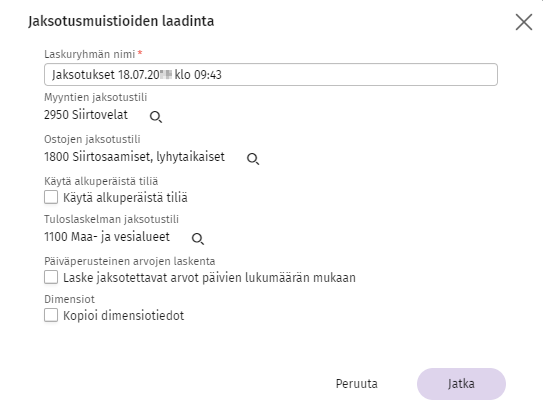This screenshot has height=417, width=543.
Task: Focus the Laskuryhmän nimi text field
Action: click(271, 74)
